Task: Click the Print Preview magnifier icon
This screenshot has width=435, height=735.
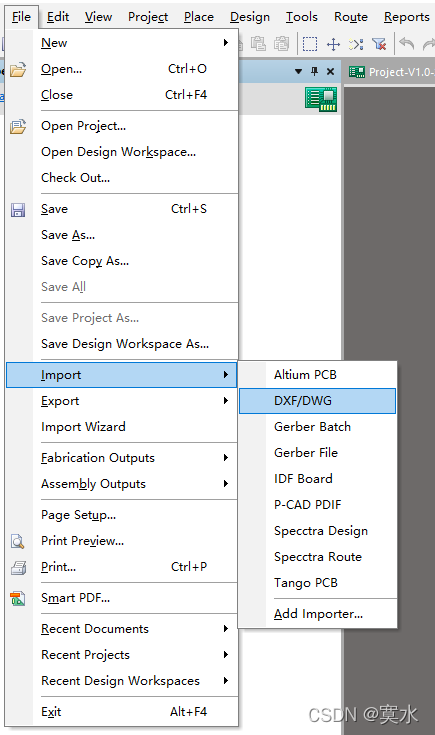Action: coord(18,541)
